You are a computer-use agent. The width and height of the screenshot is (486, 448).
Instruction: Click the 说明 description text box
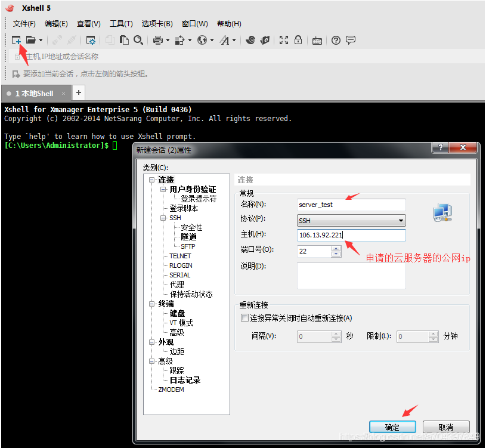351,276
